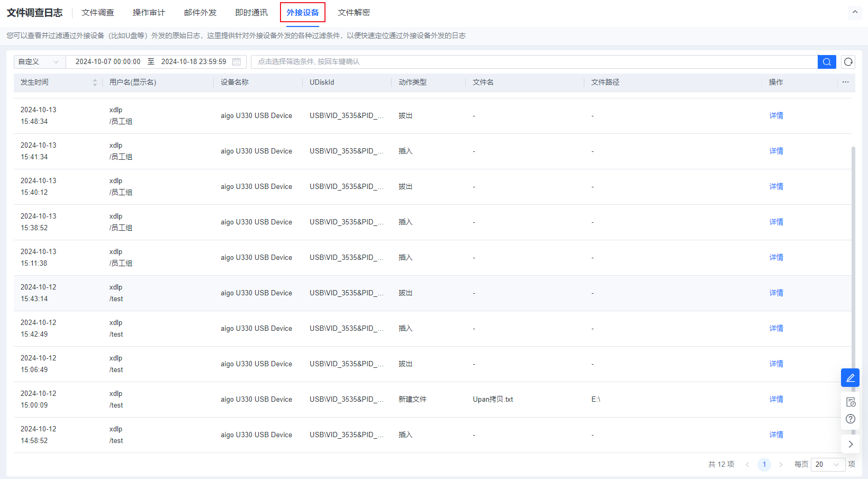Open the calendar date picker icon
Viewport: 868px width, 479px height.
[237, 62]
